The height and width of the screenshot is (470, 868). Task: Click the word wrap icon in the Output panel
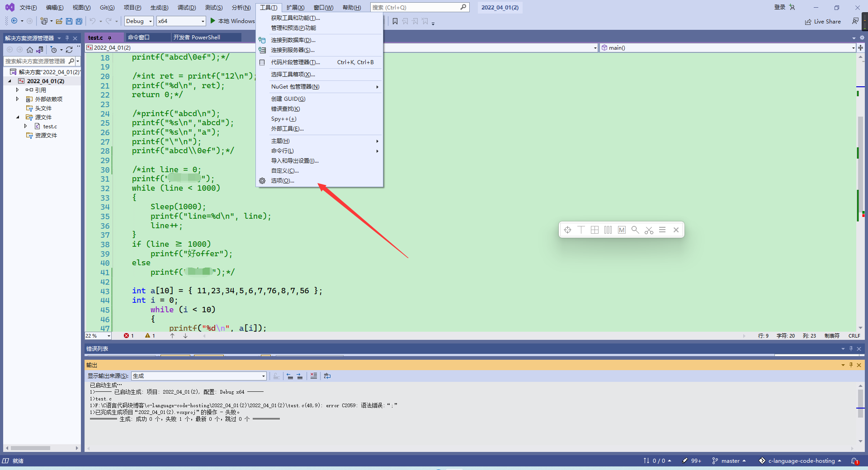(x=327, y=376)
